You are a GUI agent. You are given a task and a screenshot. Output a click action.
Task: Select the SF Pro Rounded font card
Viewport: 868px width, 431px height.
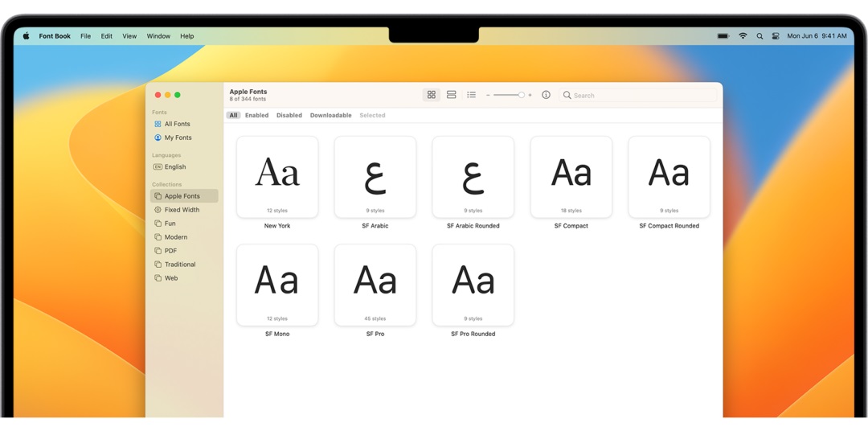point(473,285)
